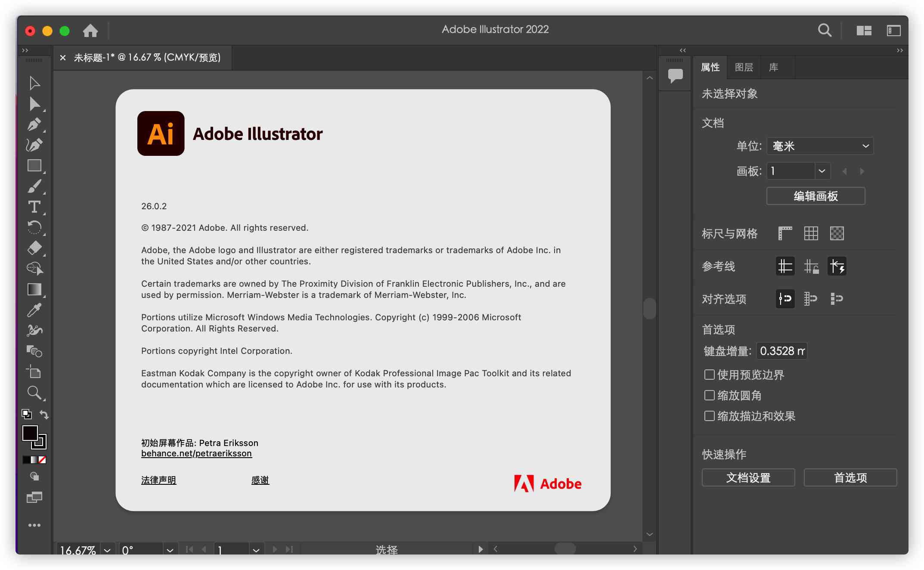Select the Paintbrush tool
This screenshot has height=570, width=924.
pyautogui.click(x=34, y=186)
